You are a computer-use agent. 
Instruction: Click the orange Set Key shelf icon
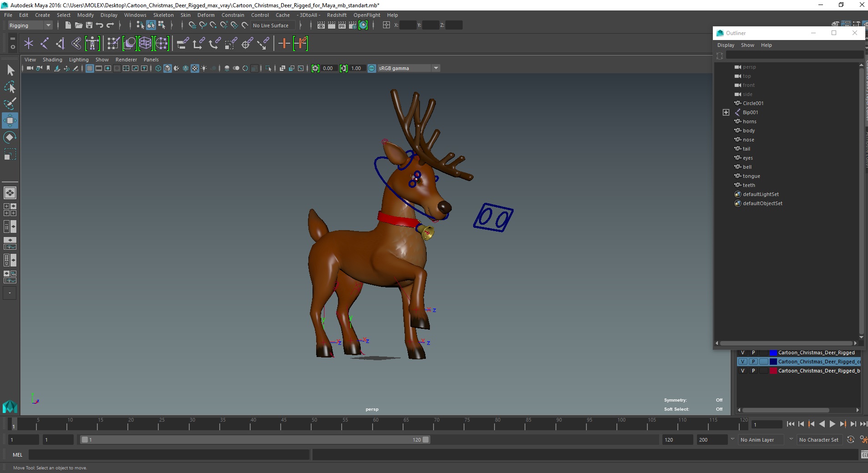pyautogui.click(x=284, y=44)
